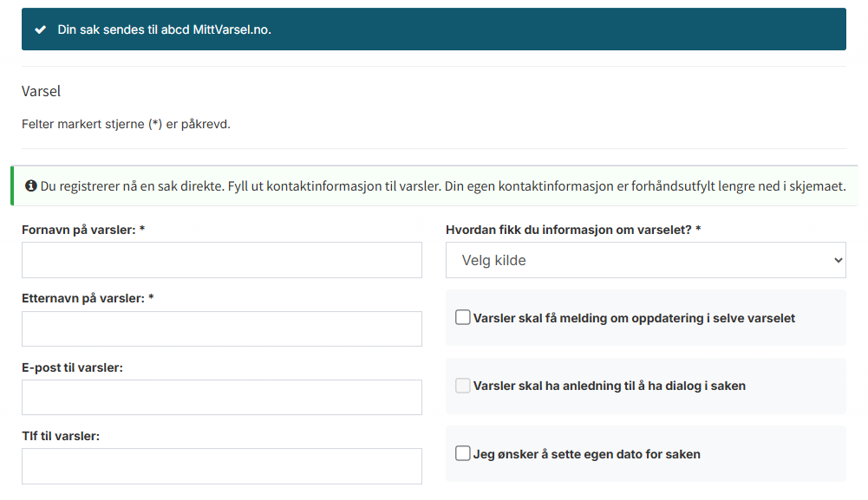Image resolution: width=868 pixels, height=500 pixels.
Task: Focus the 'Fornavn på varsler' text field
Action: pos(222,260)
